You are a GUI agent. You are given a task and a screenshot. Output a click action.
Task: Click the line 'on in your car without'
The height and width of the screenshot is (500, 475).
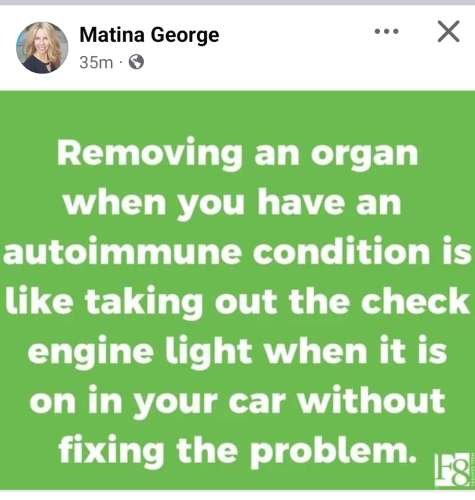click(x=237, y=401)
